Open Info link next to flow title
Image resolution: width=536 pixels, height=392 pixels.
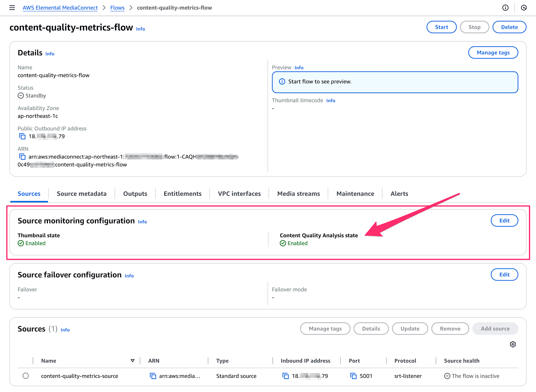click(x=140, y=29)
